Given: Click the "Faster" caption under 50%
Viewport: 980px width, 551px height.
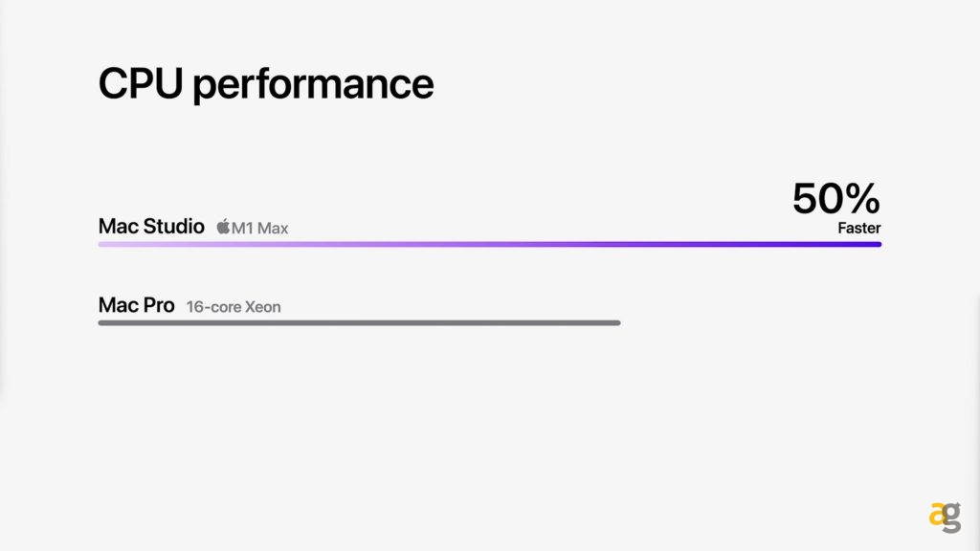Looking at the screenshot, I should click(858, 228).
